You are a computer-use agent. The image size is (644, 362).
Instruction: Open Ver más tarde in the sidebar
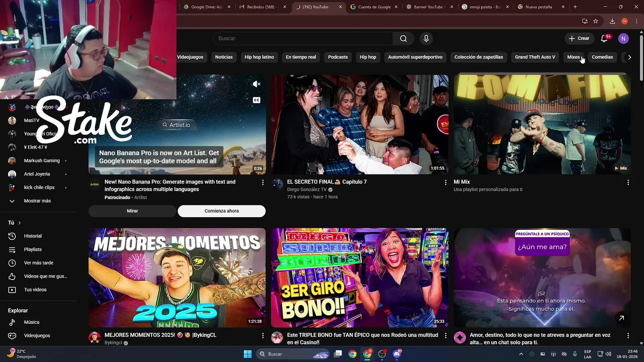click(x=39, y=263)
